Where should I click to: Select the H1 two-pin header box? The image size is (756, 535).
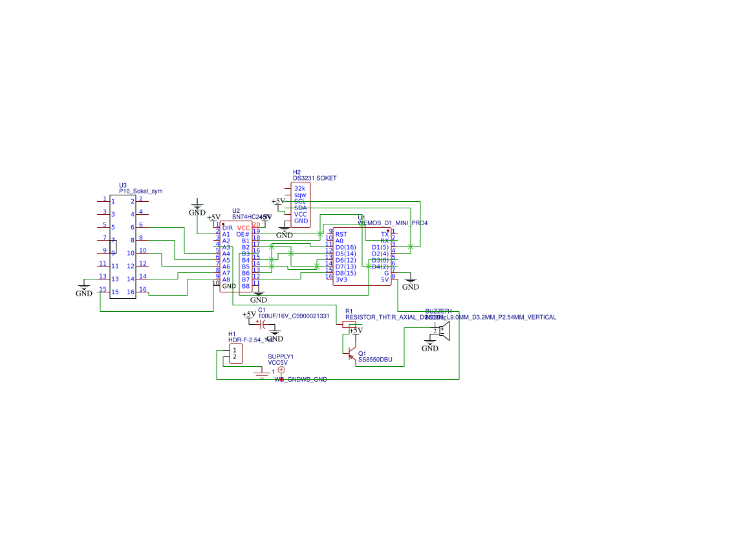pos(235,354)
